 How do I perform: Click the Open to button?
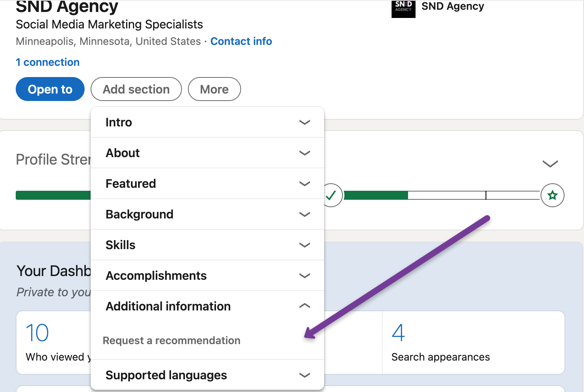[50, 89]
